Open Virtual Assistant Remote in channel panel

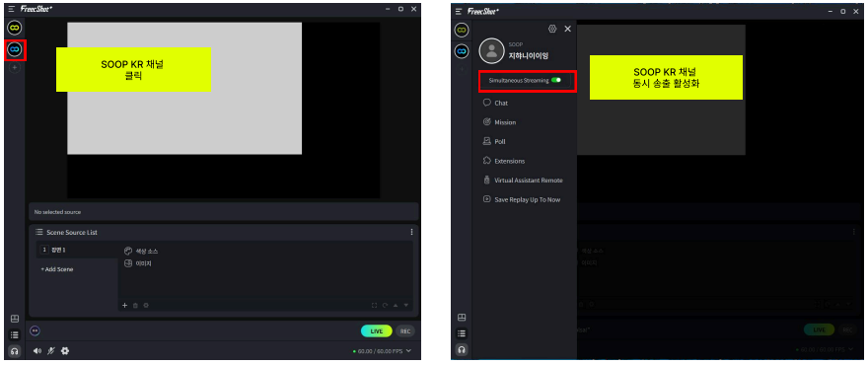523,181
